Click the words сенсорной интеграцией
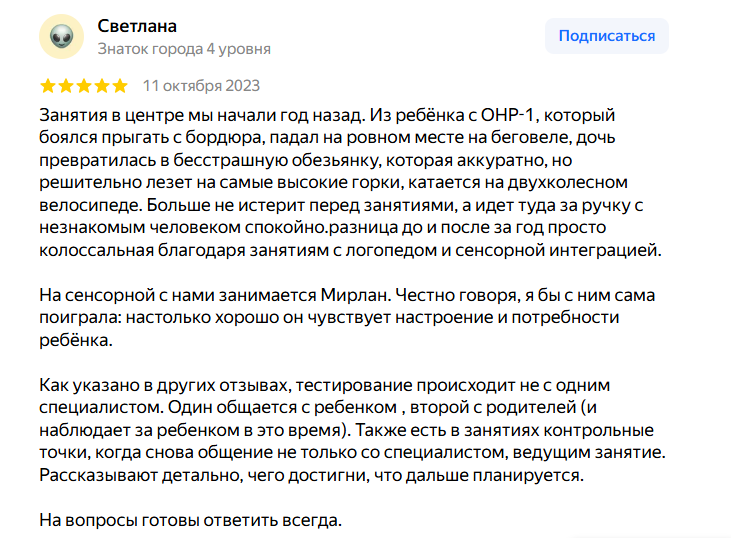This screenshot has width=731, height=538. [556, 250]
